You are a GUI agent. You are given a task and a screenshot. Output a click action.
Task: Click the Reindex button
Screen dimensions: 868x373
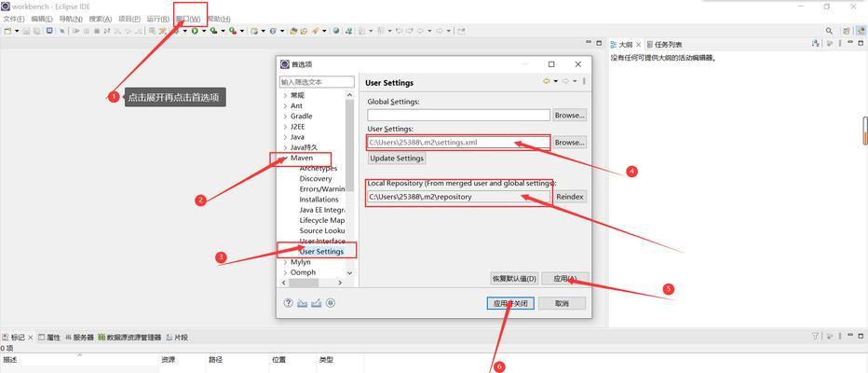(x=570, y=197)
